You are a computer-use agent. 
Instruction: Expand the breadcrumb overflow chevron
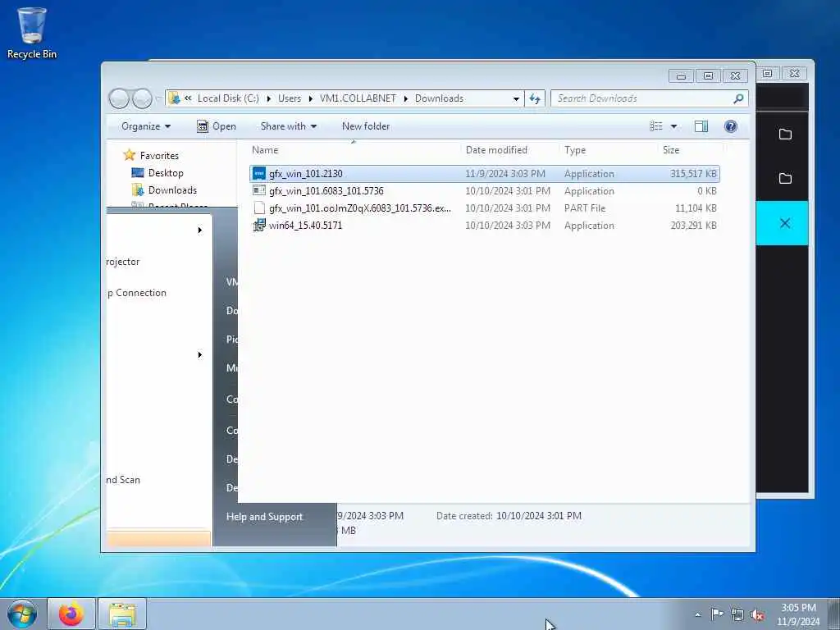tap(188, 98)
